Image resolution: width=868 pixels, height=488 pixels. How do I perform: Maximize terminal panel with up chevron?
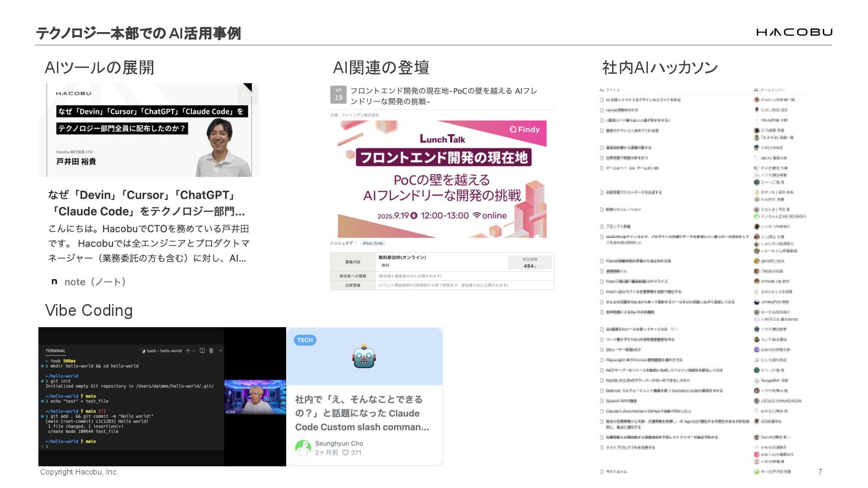click(221, 351)
